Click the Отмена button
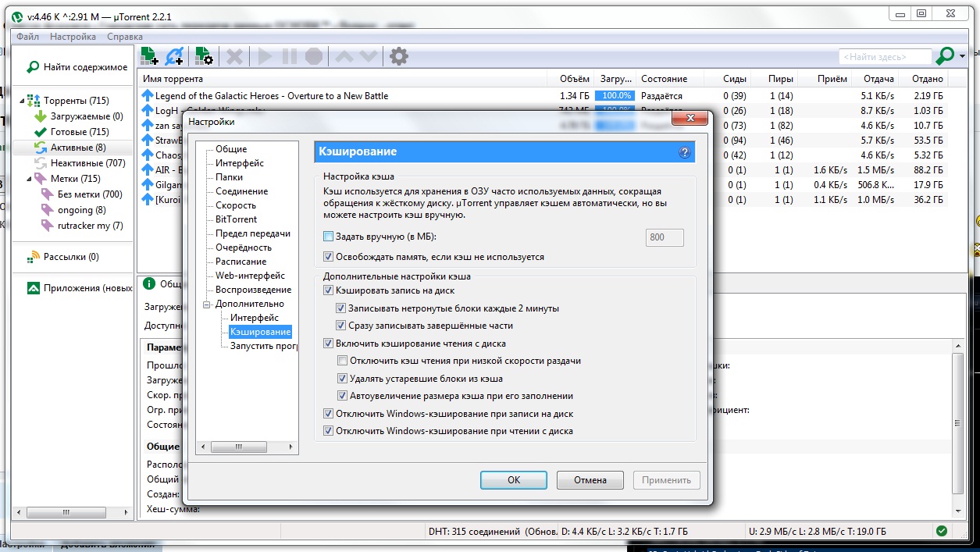The width and height of the screenshot is (980, 552). tap(590, 480)
